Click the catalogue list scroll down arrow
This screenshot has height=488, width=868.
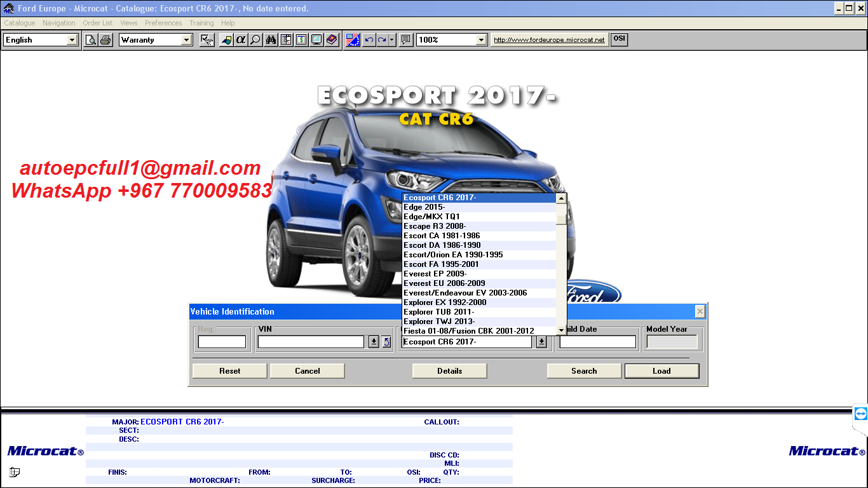561,330
